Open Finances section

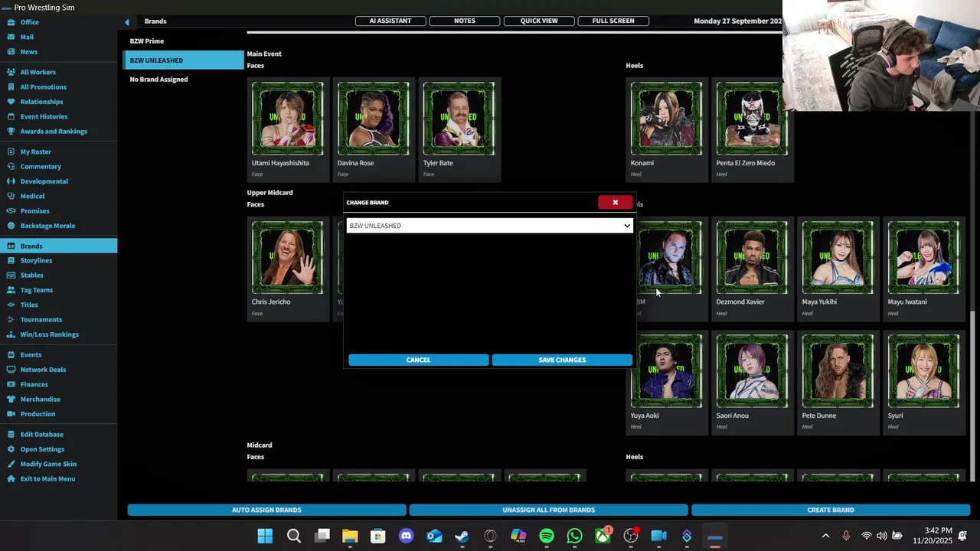point(34,385)
